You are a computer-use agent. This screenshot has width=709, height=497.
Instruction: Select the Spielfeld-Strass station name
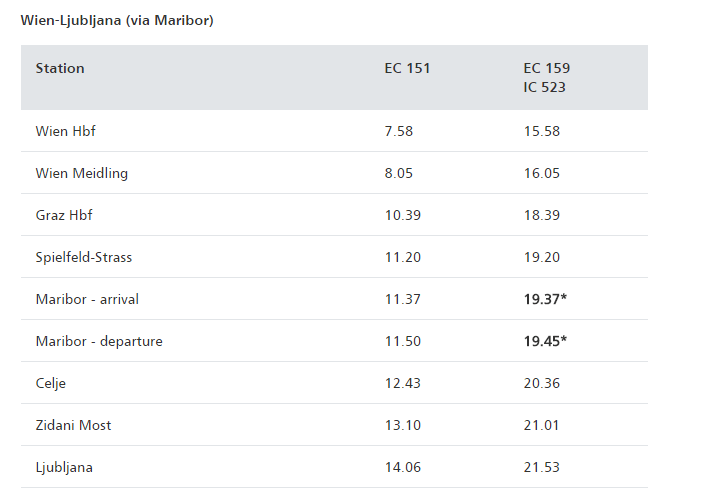[x=84, y=257]
